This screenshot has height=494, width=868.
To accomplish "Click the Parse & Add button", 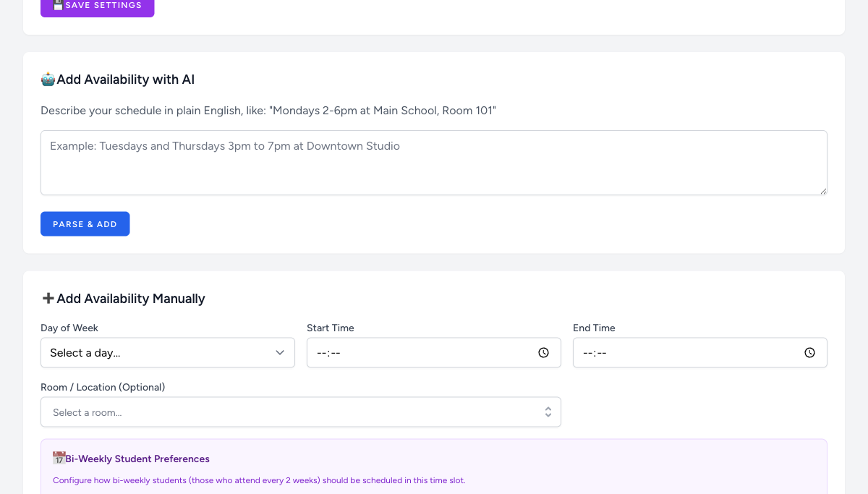I will 85,224.
